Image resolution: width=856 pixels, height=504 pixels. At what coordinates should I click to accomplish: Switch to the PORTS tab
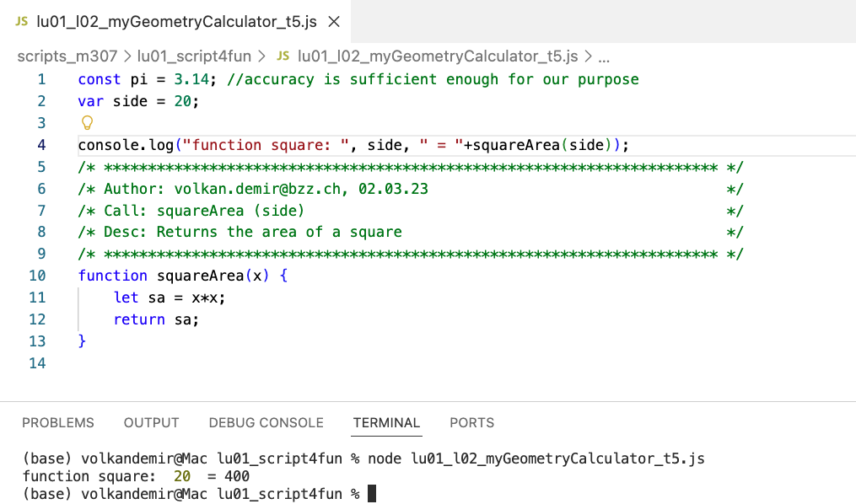471,422
